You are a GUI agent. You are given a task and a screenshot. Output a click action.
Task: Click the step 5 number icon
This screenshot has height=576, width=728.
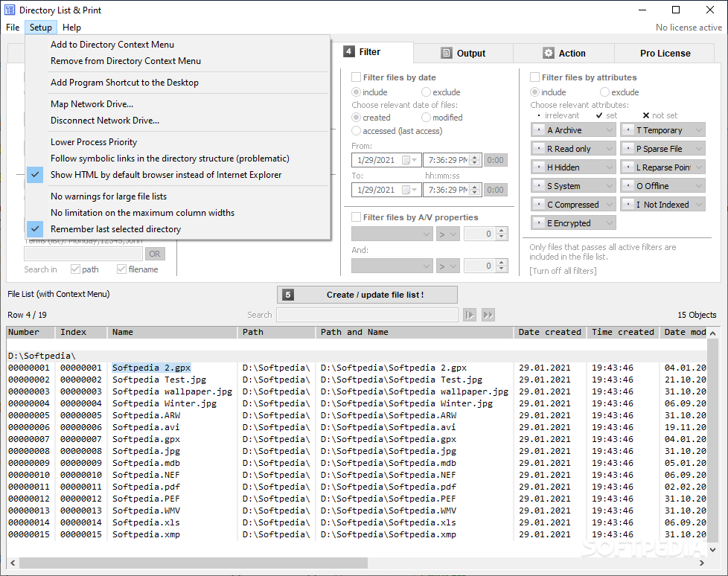[288, 295]
